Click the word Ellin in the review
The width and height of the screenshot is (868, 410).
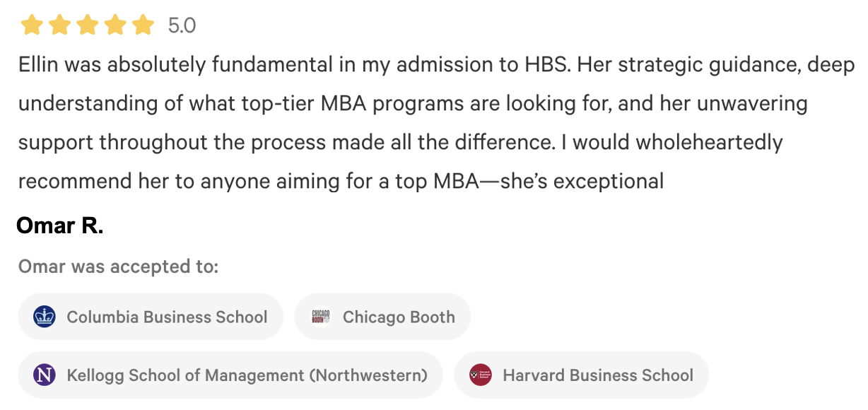(37, 65)
